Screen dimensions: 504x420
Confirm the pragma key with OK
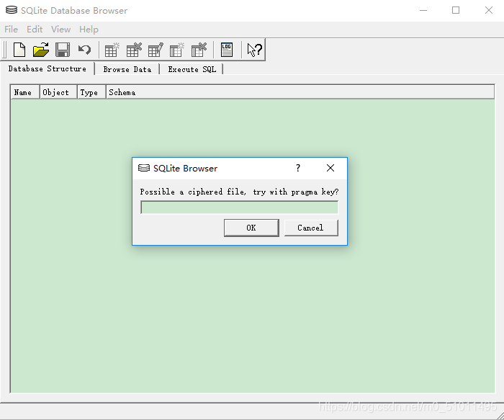[251, 228]
